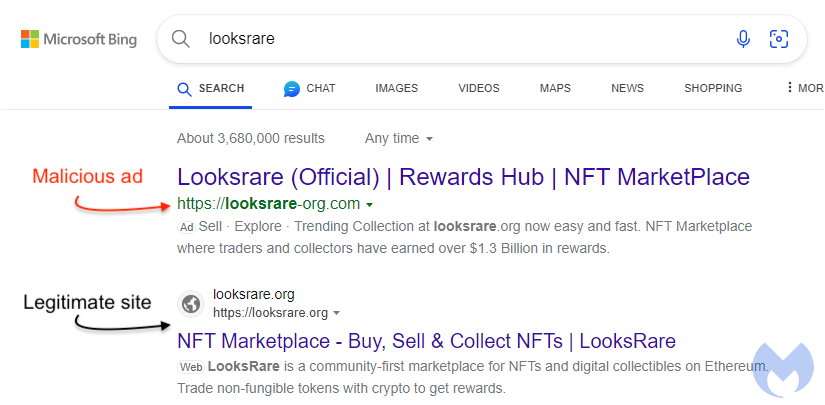Image resolution: width=825 pixels, height=405 pixels.
Task: Open the Looksrare (Official) Rewards Hub ad link
Action: 464,177
